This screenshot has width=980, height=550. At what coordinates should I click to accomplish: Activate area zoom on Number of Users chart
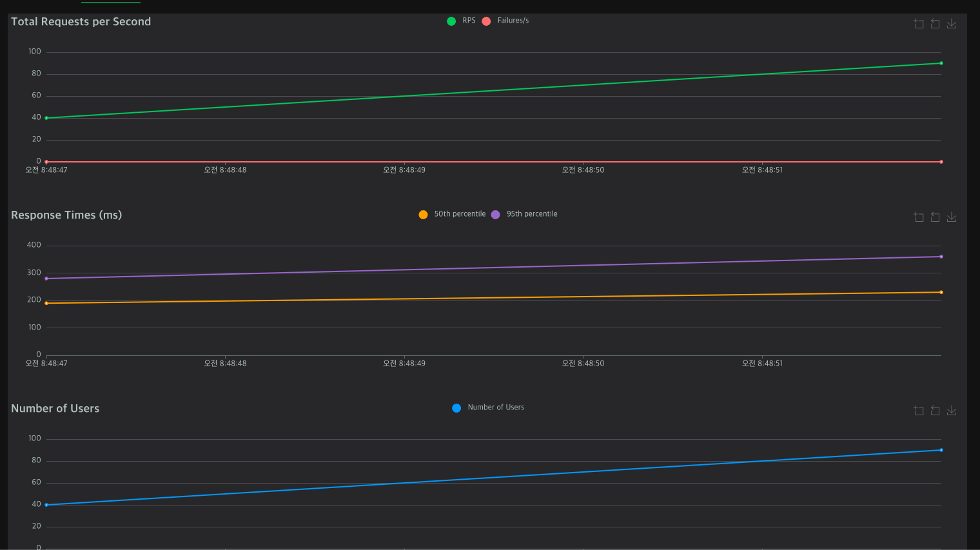tap(919, 411)
